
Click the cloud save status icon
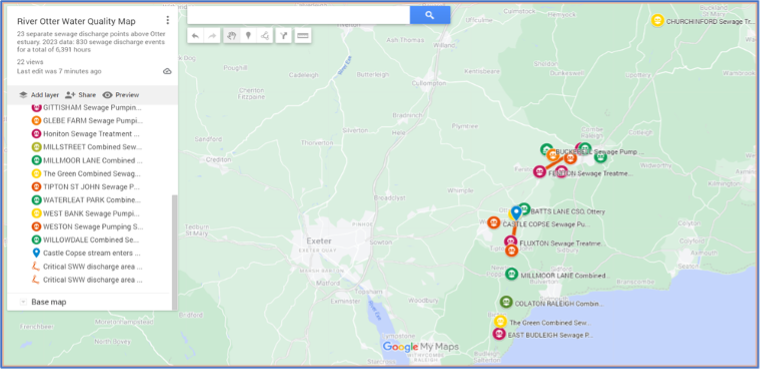point(167,71)
